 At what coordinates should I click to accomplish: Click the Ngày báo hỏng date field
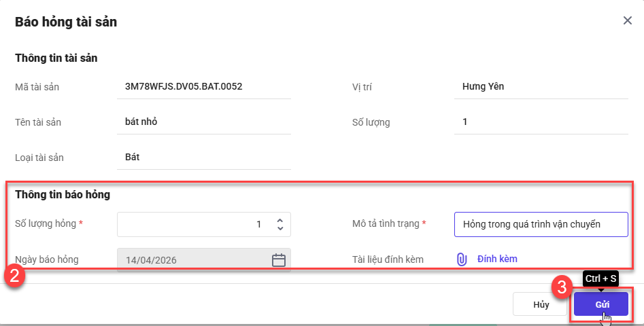(x=194, y=259)
